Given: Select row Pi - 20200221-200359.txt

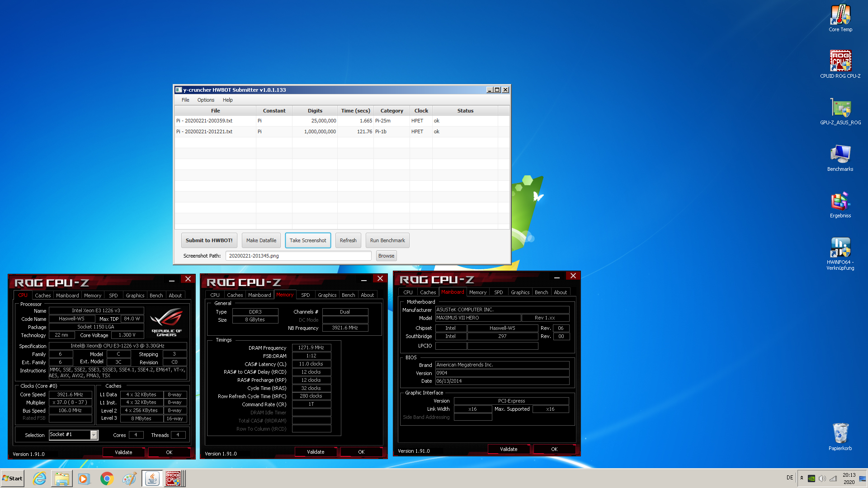Looking at the screenshot, I should click(x=342, y=121).
